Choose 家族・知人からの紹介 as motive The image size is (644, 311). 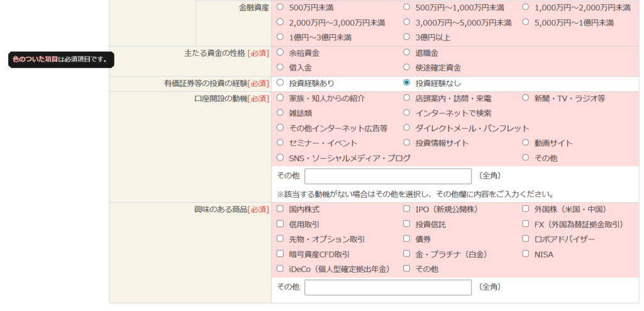click(x=280, y=98)
